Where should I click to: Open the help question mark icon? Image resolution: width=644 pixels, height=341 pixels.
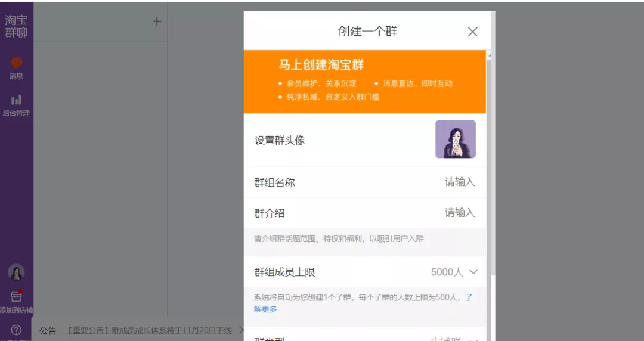(16, 330)
